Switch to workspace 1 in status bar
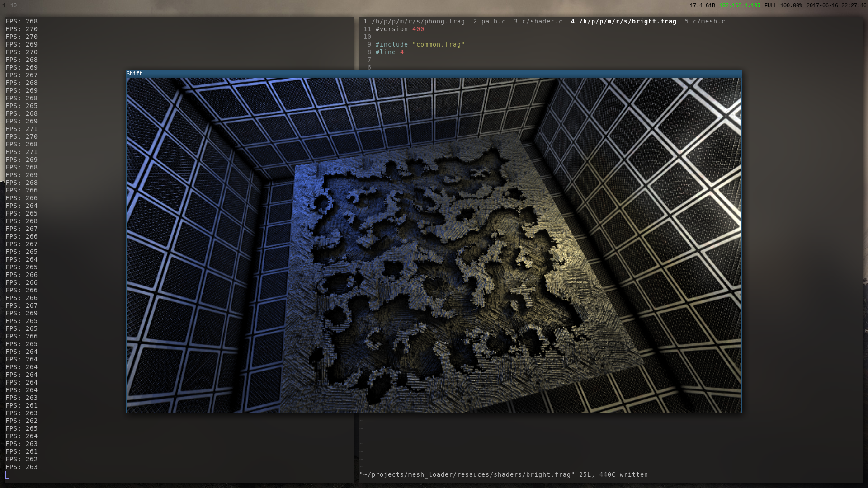This screenshot has width=868, height=488. click(4, 5)
